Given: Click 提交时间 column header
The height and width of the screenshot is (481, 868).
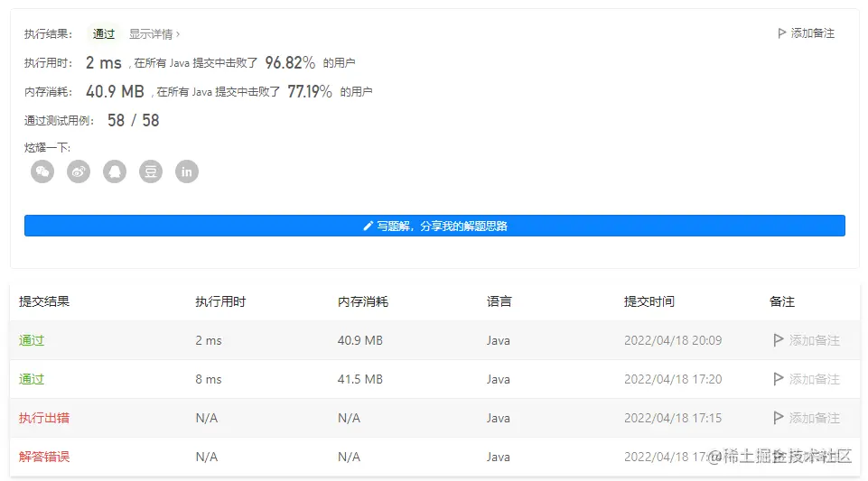Looking at the screenshot, I should click(649, 301).
